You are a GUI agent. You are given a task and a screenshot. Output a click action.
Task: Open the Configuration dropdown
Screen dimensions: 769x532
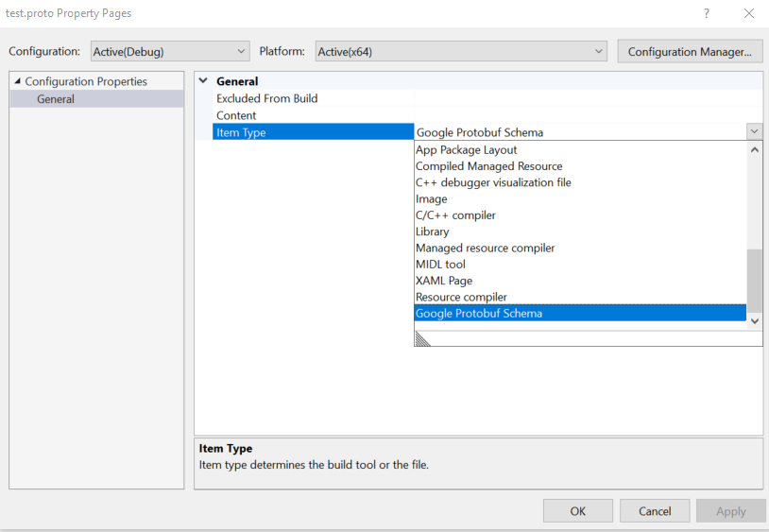click(x=170, y=51)
